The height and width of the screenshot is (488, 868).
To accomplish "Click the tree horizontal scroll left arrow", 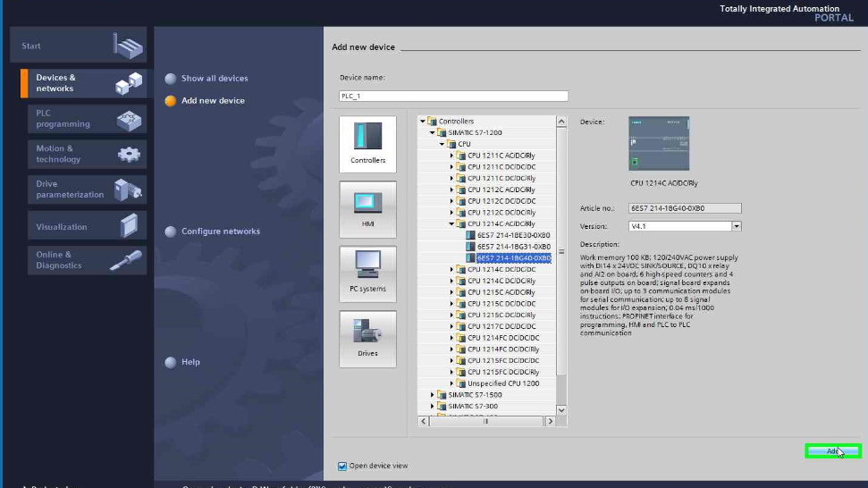I will [424, 422].
